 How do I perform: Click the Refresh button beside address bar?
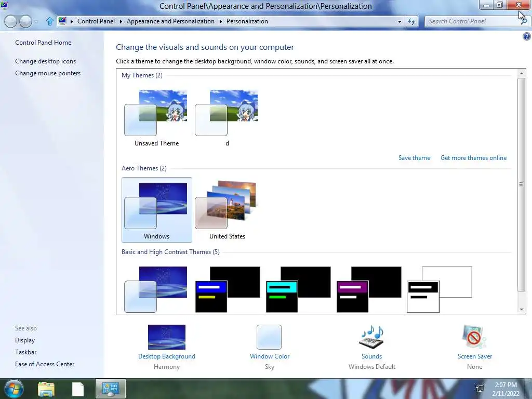411,21
